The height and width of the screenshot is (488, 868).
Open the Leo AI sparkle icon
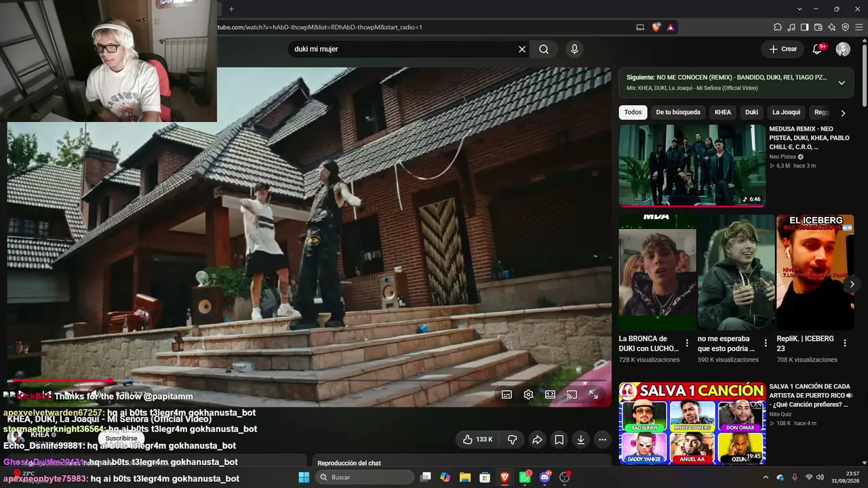(x=831, y=27)
